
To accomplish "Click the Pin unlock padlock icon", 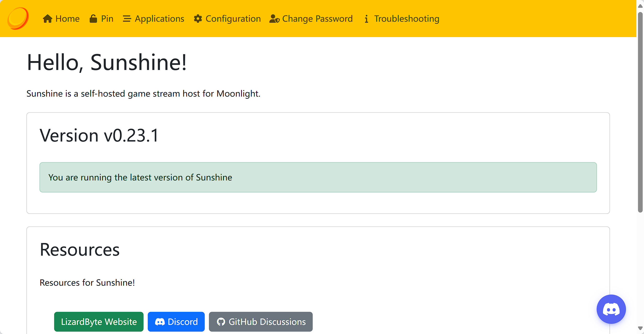I will click(93, 19).
